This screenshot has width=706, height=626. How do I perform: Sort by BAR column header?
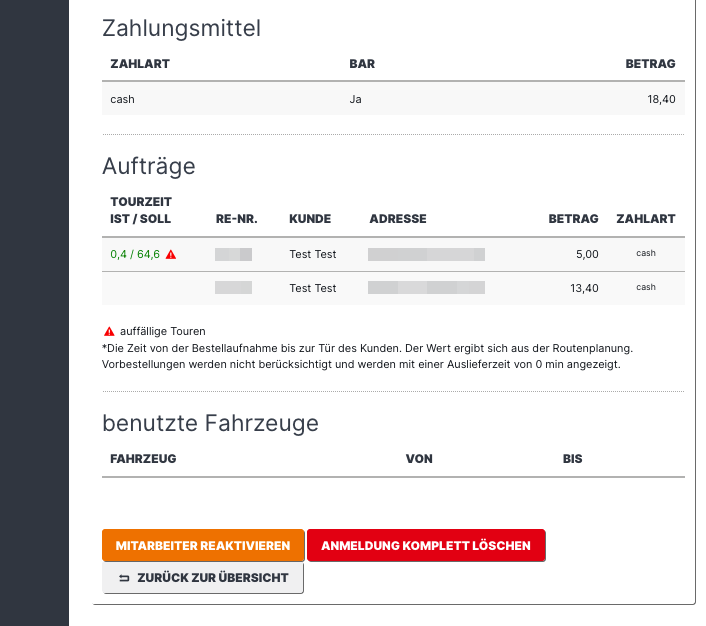pyautogui.click(x=362, y=64)
